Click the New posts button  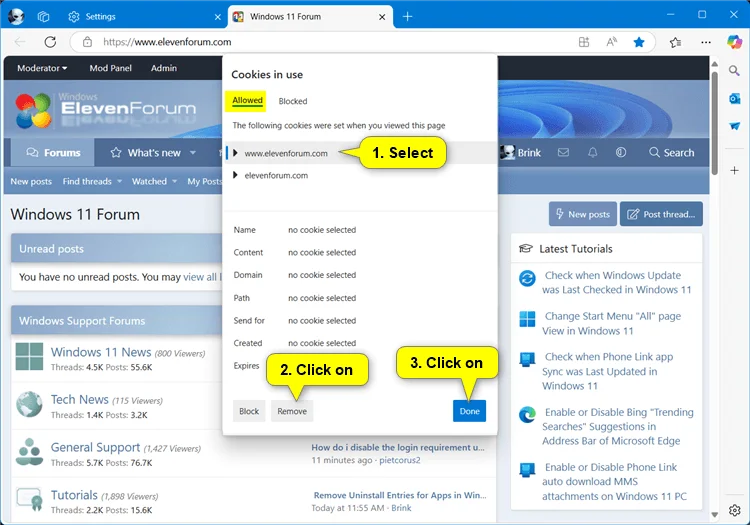click(x=583, y=214)
